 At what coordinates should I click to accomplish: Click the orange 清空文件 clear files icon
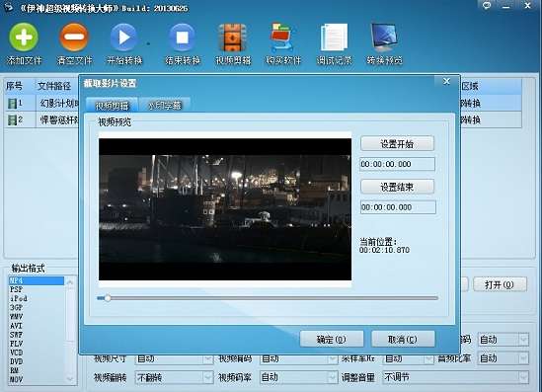74,37
